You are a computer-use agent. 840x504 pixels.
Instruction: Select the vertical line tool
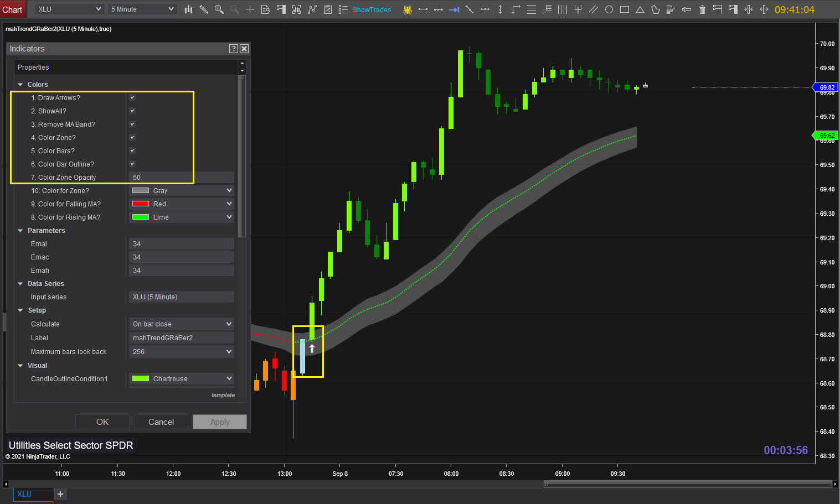click(x=501, y=9)
